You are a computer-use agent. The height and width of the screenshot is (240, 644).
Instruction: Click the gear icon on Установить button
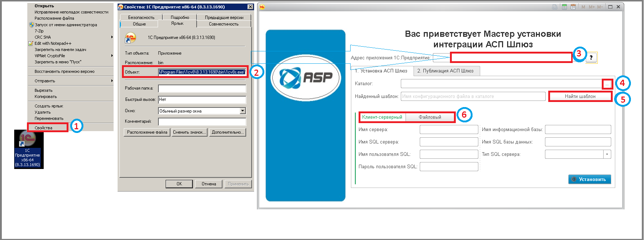574,179
